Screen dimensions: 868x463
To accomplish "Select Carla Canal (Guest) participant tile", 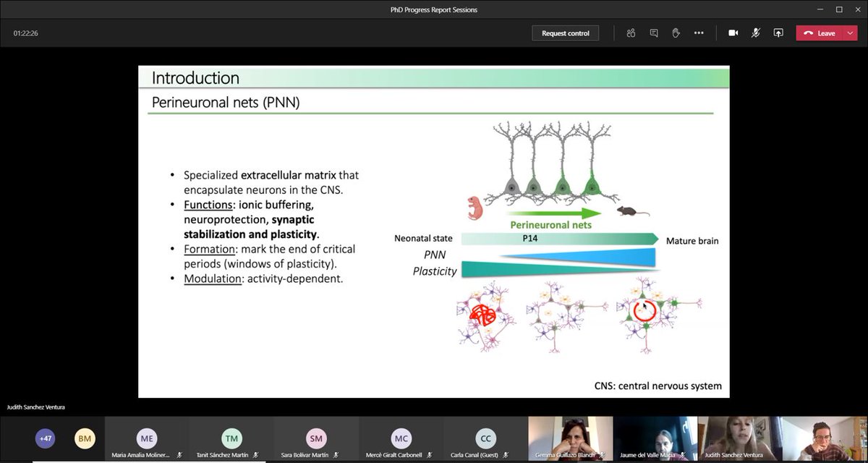I will [x=485, y=440].
